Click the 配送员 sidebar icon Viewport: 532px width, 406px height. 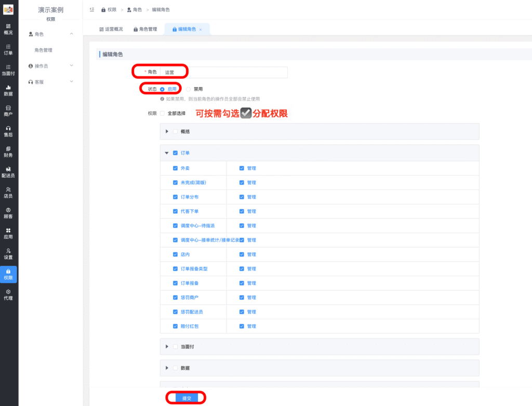8,172
